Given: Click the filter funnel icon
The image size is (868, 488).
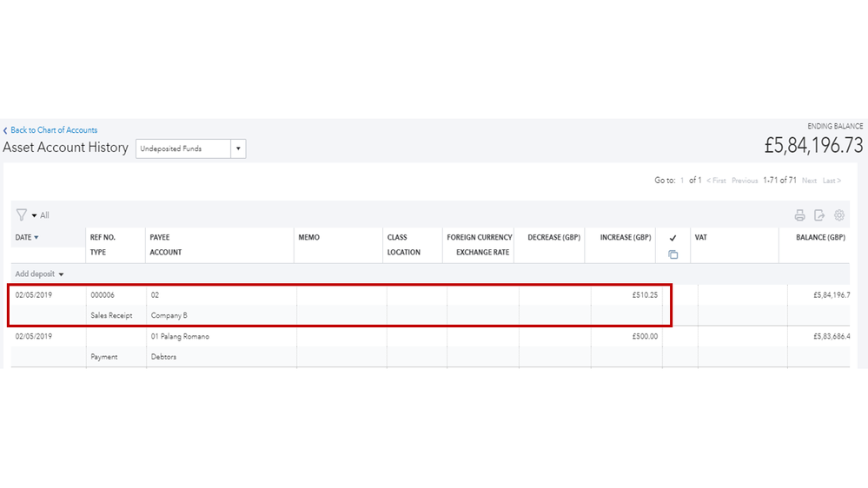Looking at the screenshot, I should 21,214.
